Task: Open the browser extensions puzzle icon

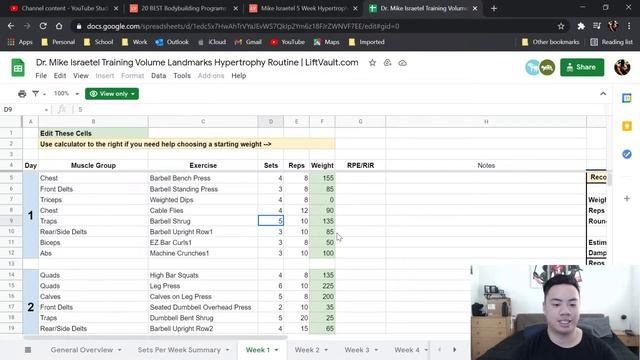Action: coord(581,26)
